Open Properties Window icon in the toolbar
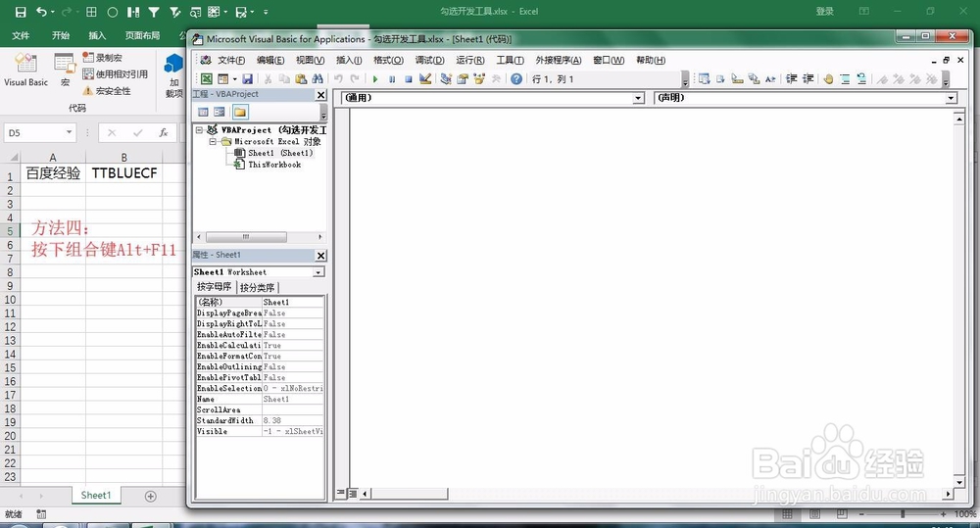This screenshot has width=980, height=528. point(463,78)
